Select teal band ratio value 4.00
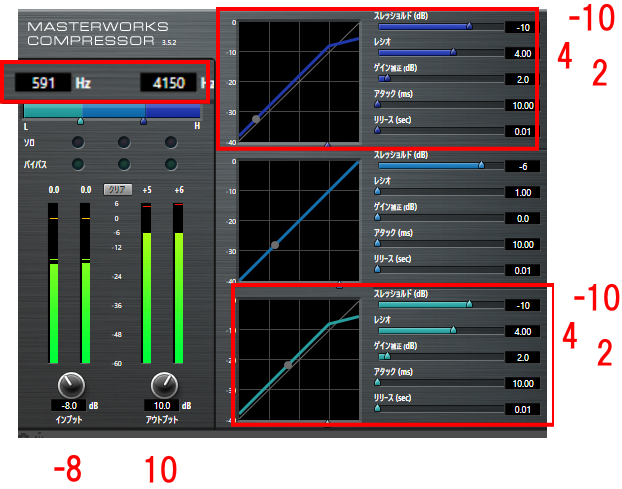622x489 pixels. pos(522,332)
